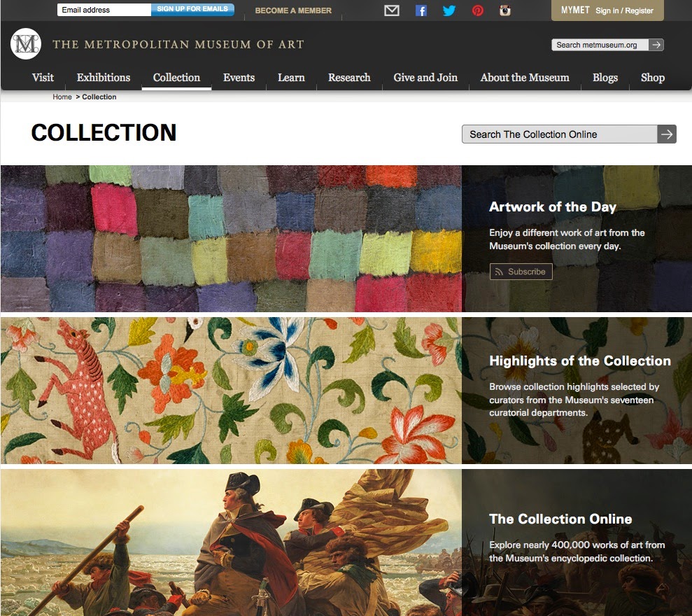The height and width of the screenshot is (616, 692).
Task: Open The Collection Online heading
Action: 560,519
